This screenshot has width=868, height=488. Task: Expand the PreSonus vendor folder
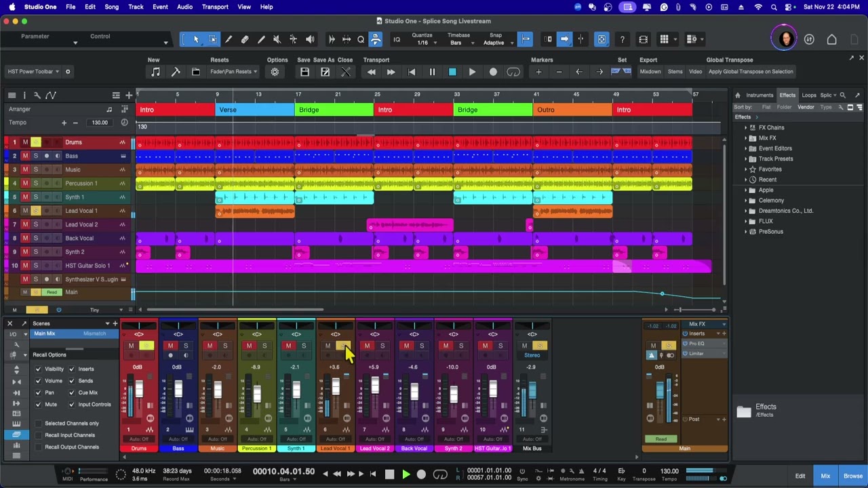pyautogui.click(x=746, y=232)
